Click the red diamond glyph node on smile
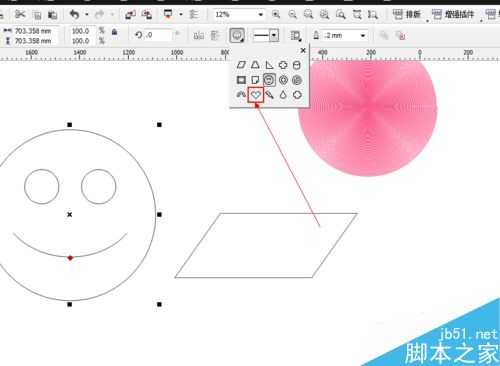The height and width of the screenshot is (366, 500). (70, 258)
